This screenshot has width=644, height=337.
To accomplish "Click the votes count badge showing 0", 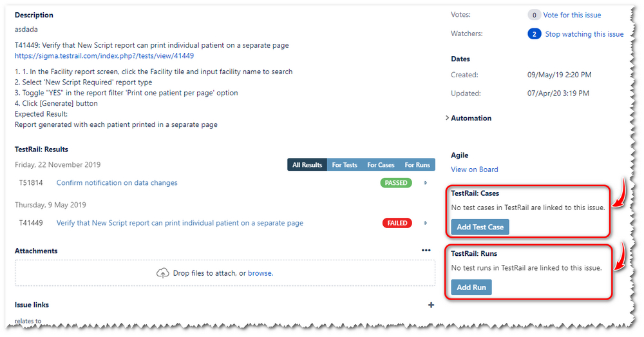I will (534, 15).
